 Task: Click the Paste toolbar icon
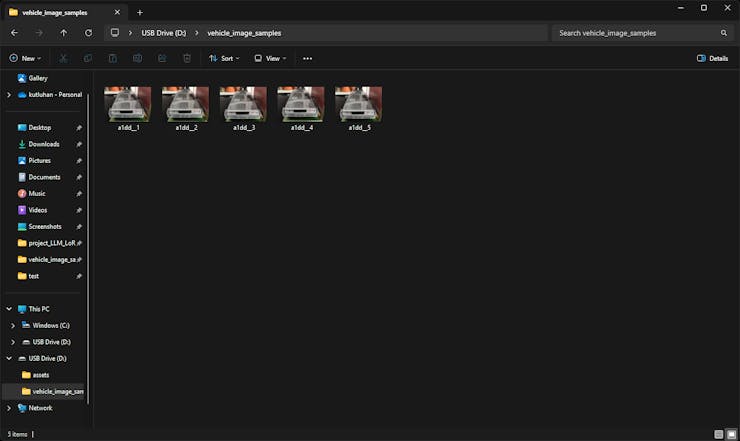pyautogui.click(x=113, y=59)
